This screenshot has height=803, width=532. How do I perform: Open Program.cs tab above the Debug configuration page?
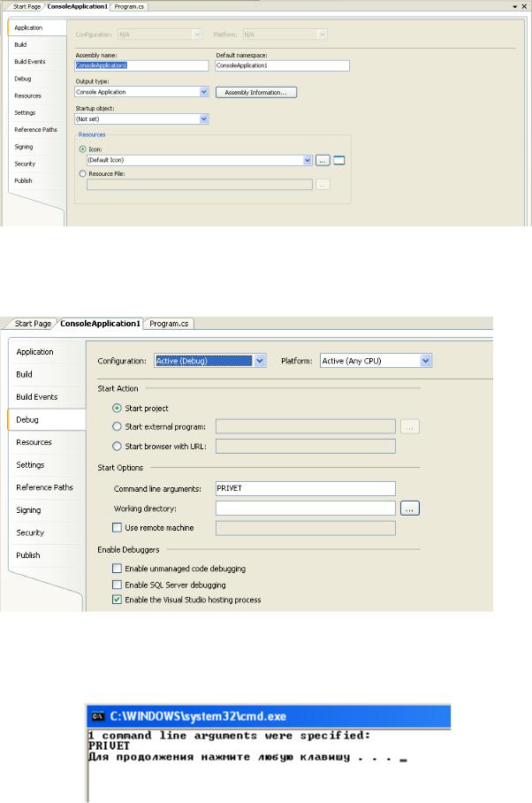[x=169, y=324]
